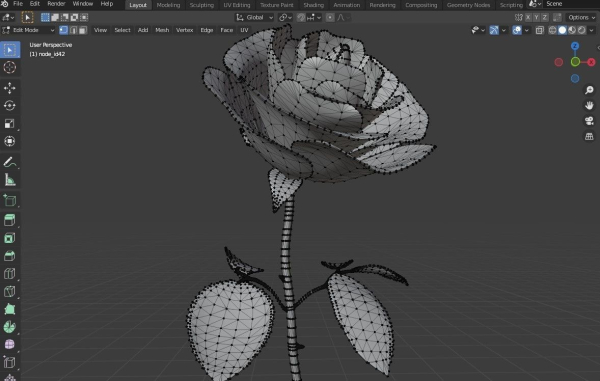Activate the Spin tool

[10, 327]
